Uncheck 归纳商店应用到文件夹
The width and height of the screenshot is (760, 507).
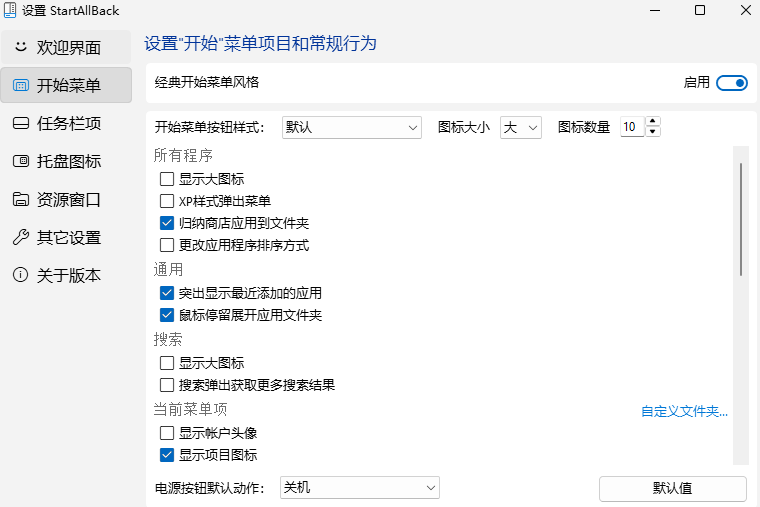pos(167,223)
